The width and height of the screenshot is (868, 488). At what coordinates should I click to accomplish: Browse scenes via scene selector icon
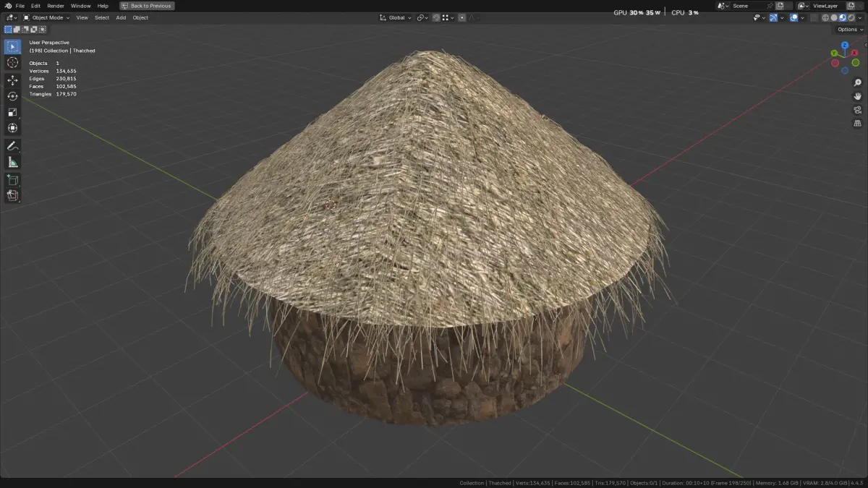(x=723, y=6)
